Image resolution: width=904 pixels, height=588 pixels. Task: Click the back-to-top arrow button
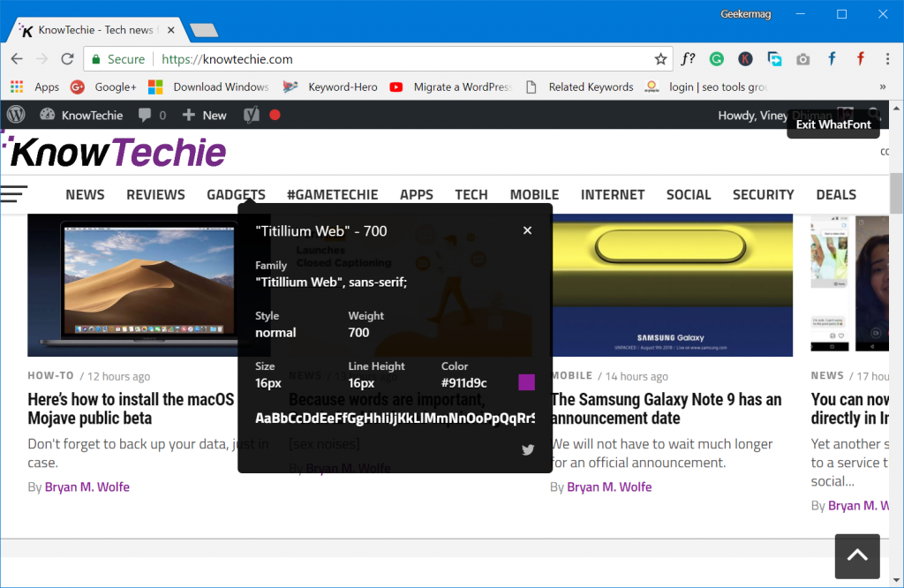click(857, 555)
